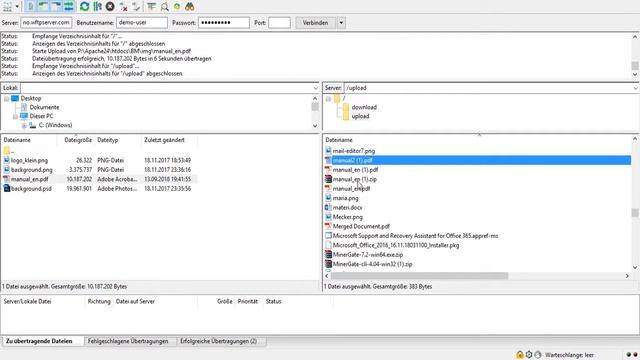Image resolution: width=640 pixels, height=360 pixels.
Task: Select local file background.psd
Action: click(x=31, y=189)
